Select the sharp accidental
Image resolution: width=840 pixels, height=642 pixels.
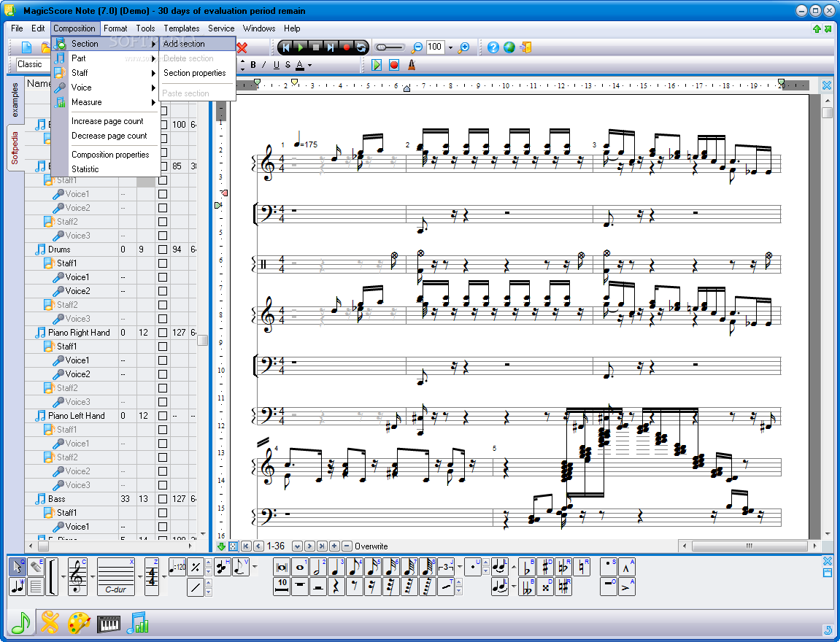(x=545, y=567)
